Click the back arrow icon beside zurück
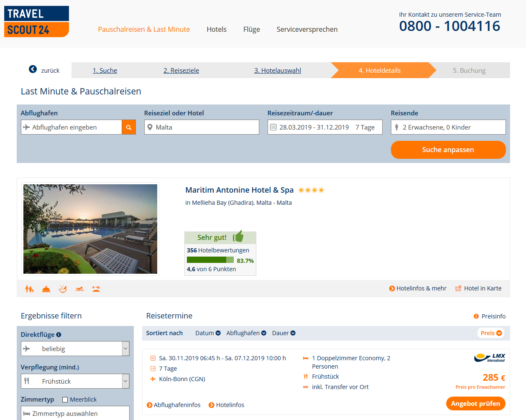Viewport: 526px width, 420px height. click(x=33, y=69)
